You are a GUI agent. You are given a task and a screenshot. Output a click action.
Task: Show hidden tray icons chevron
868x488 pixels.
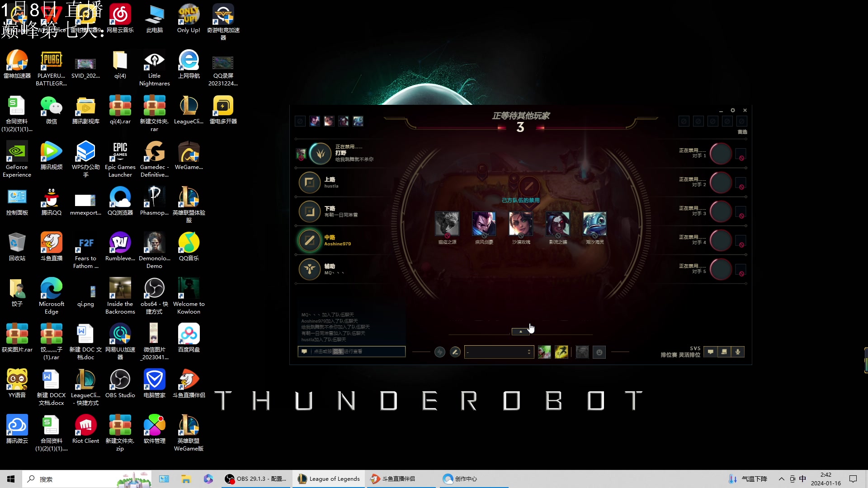781,479
